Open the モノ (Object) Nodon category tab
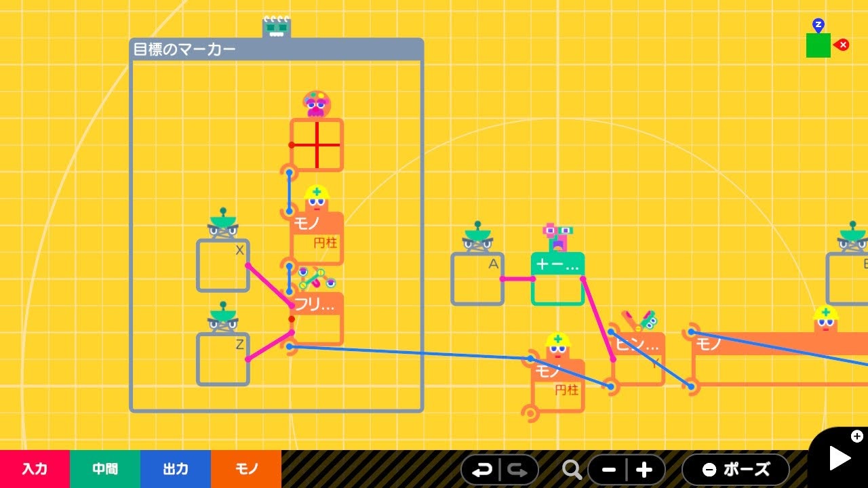 point(246,469)
